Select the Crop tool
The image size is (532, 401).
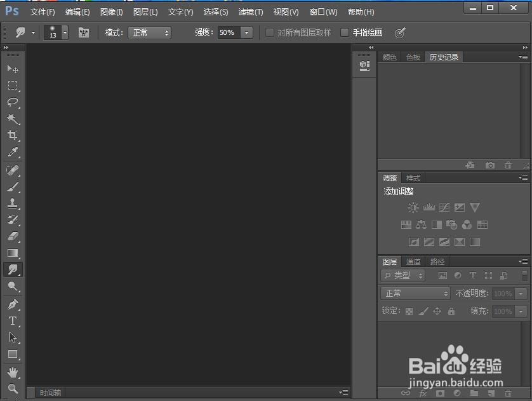(x=13, y=136)
